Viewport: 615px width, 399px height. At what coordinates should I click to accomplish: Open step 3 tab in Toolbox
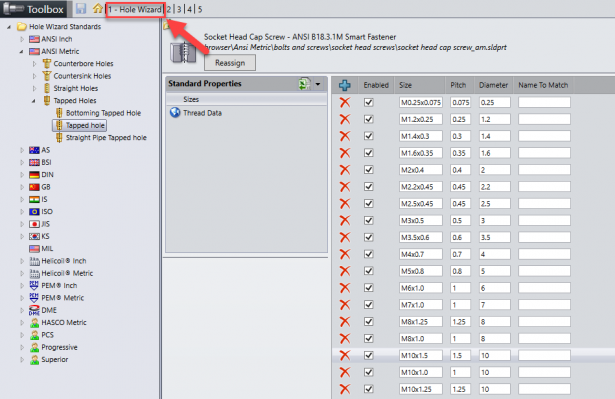point(179,9)
